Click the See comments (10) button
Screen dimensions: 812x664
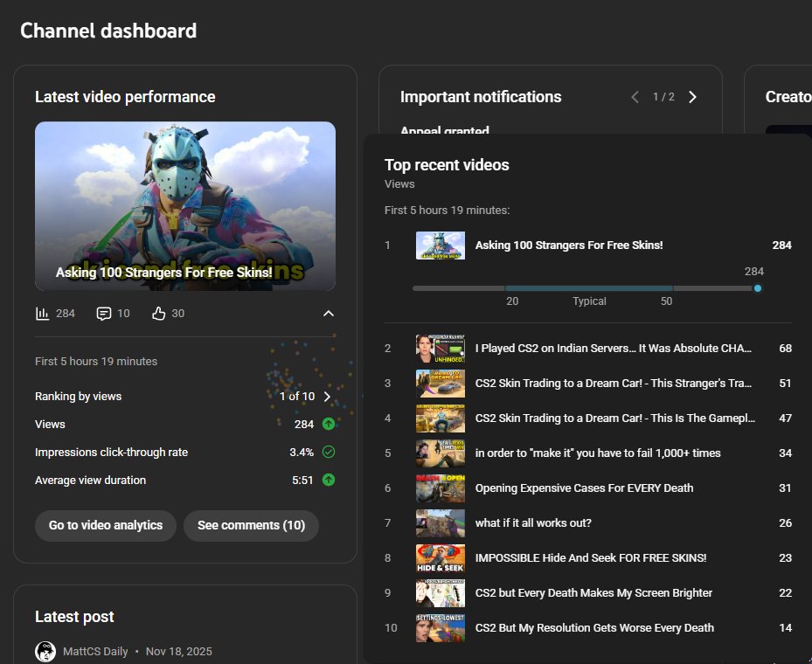point(251,525)
